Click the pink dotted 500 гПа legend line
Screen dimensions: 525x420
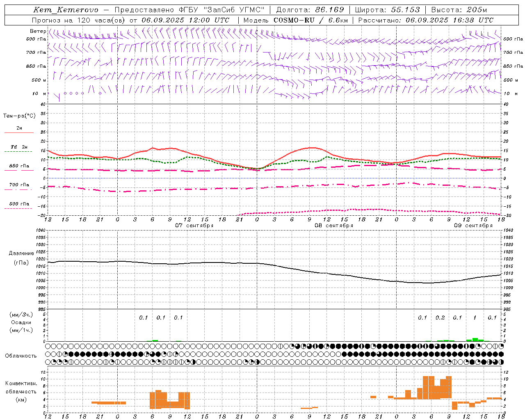18,209
